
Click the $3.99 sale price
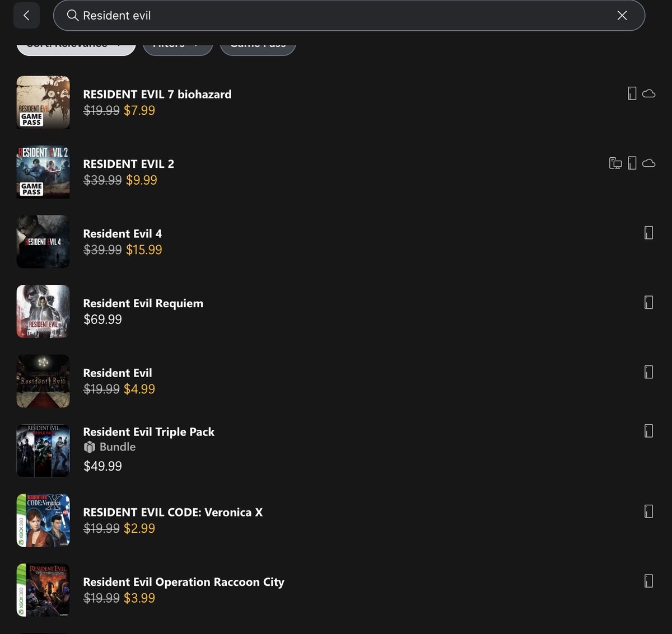tap(139, 598)
